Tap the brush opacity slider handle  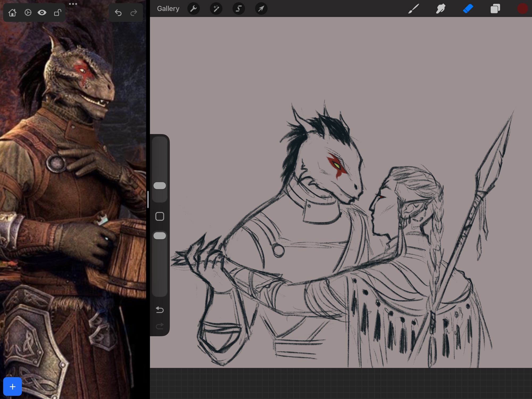[160, 236]
